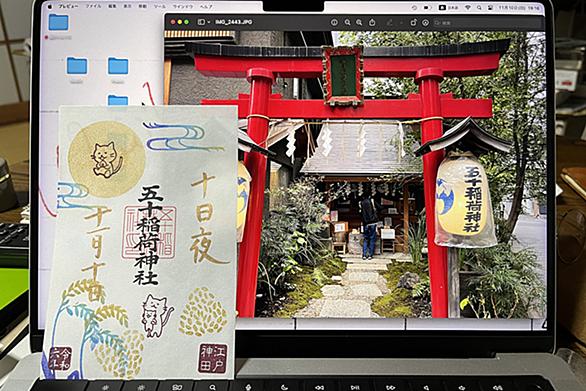Rotate the image with the rotate button
Viewport: 586px width, 391px height.
(x=413, y=23)
